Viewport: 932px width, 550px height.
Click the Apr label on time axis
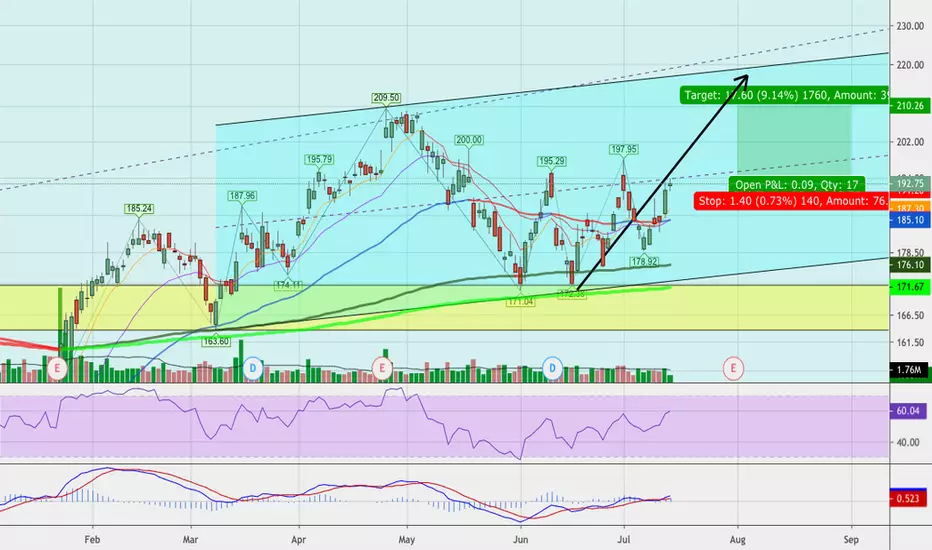point(298,540)
